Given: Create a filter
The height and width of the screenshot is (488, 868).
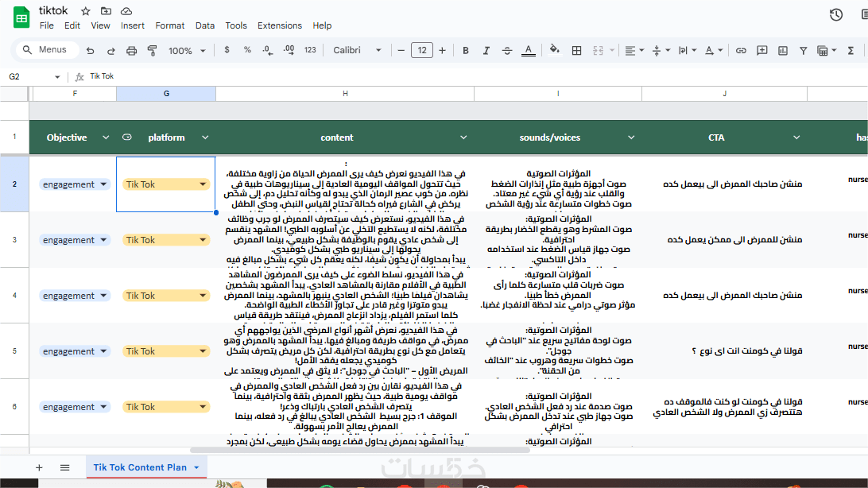Looking at the screenshot, I should tap(804, 50).
